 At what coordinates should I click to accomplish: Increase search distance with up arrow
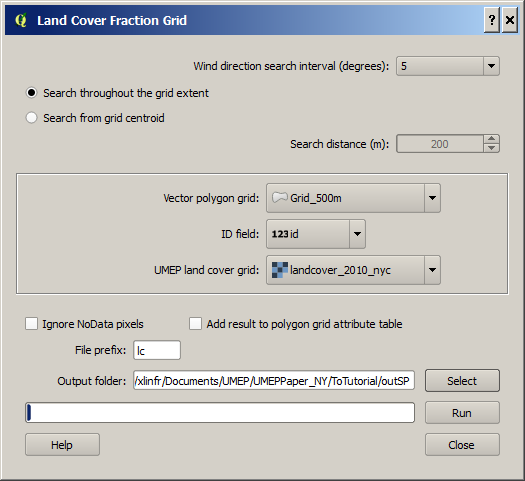492,139
